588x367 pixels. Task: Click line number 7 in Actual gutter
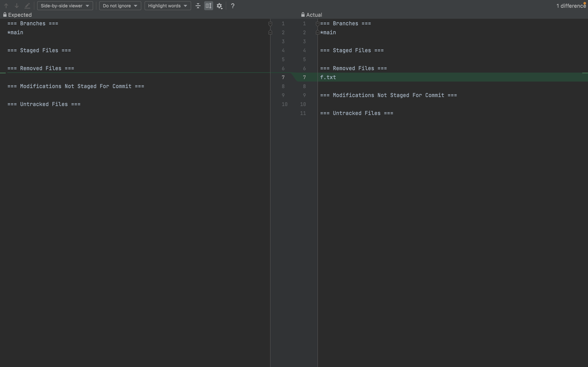[x=304, y=77]
